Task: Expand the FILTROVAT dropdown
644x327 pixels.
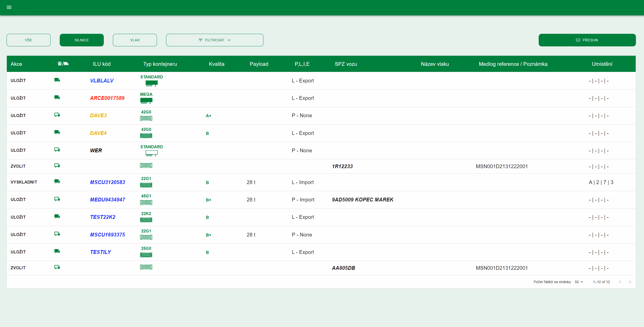Action: coord(215,40)
